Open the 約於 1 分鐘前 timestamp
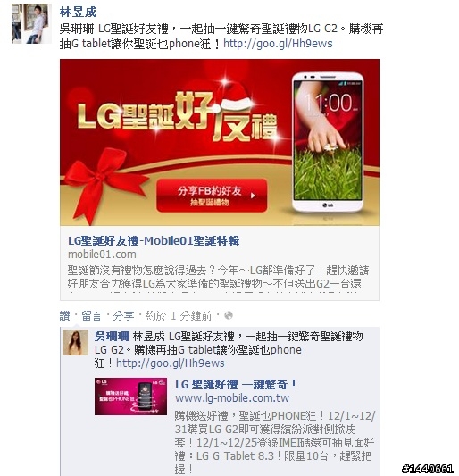459x476 pixels. pyautogui.click(x=179, y=316)
